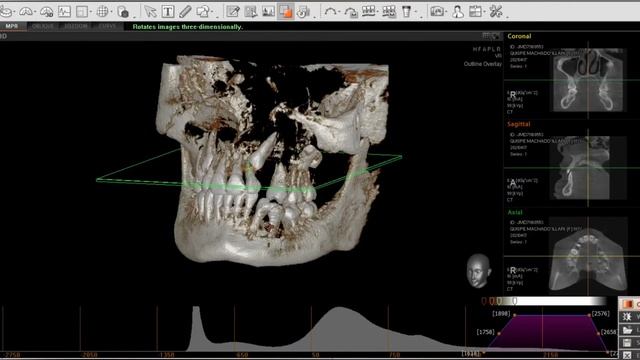
Task: Open dropdown arrow beside layout split icon
Action: tap(91, 12)
